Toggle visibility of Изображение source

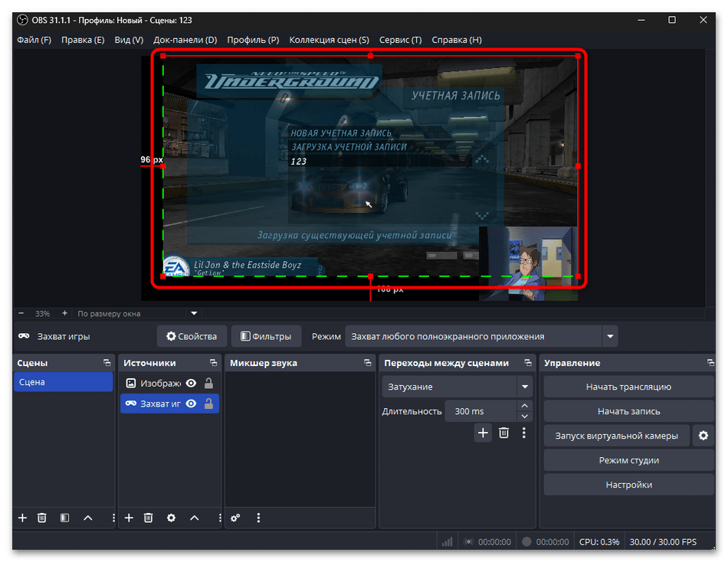click(191, 383)
